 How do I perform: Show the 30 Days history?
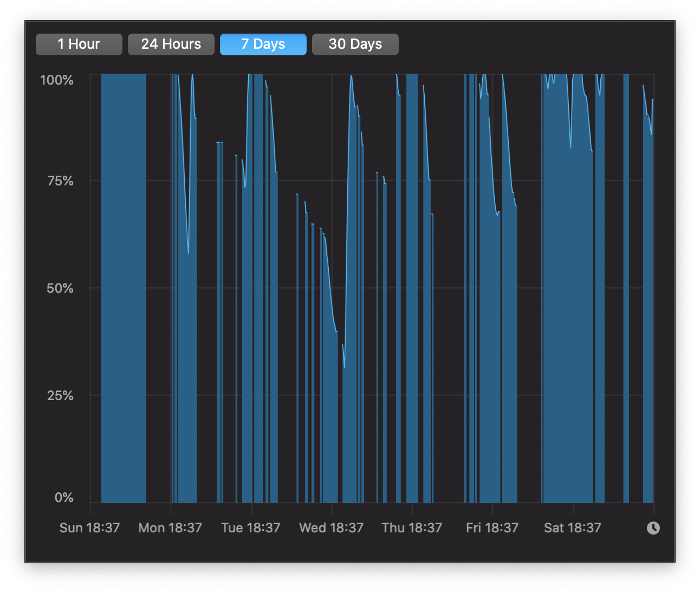[355, 44]
